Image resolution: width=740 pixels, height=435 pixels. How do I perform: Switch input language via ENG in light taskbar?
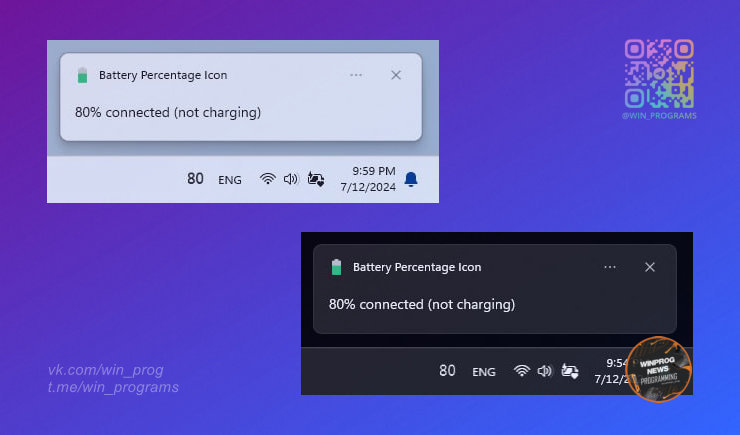[230, 180]
